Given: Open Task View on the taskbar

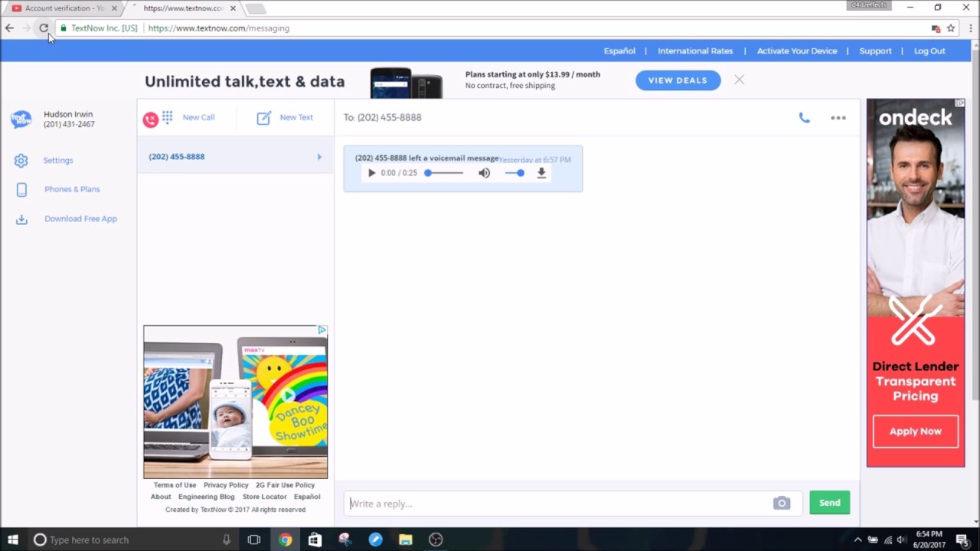Looking at the screenshot, I should (254, 540).
